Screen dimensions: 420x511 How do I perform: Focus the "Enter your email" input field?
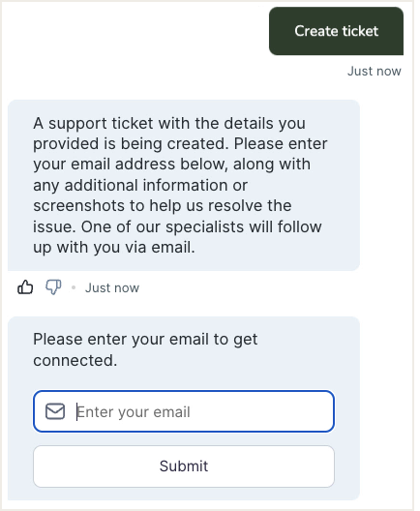(x=184, y=411)
